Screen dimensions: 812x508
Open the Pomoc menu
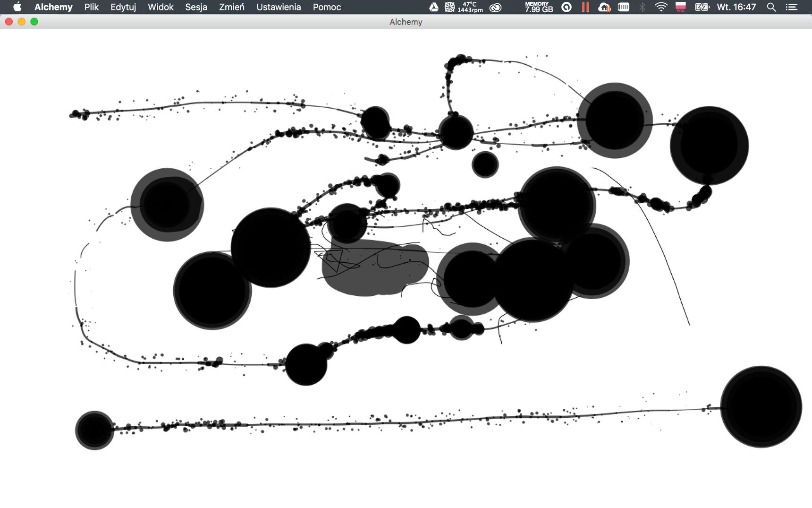pyautogui.click(x=327, y=7)
